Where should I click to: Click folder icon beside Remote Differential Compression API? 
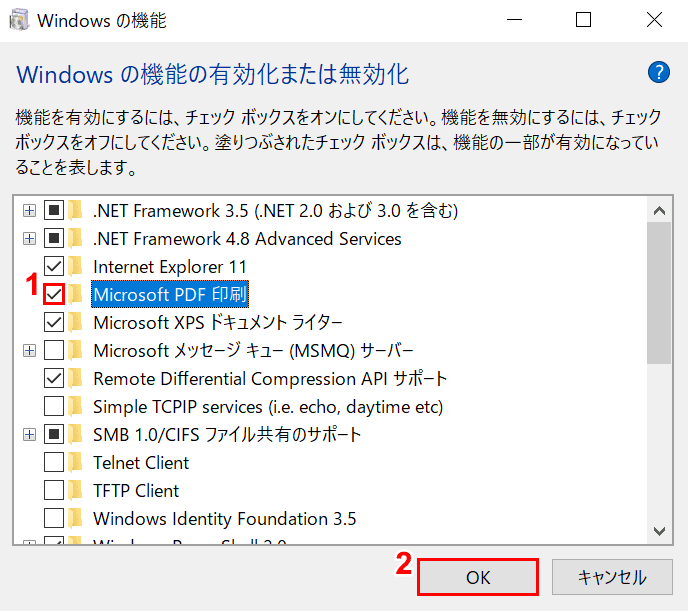(76, 379)
